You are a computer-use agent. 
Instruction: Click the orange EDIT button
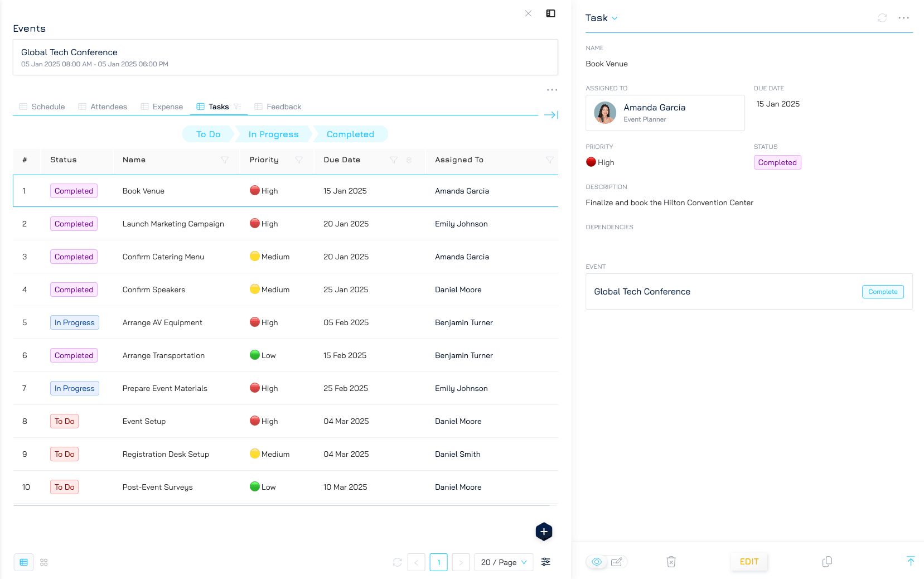tap(748, 562)
